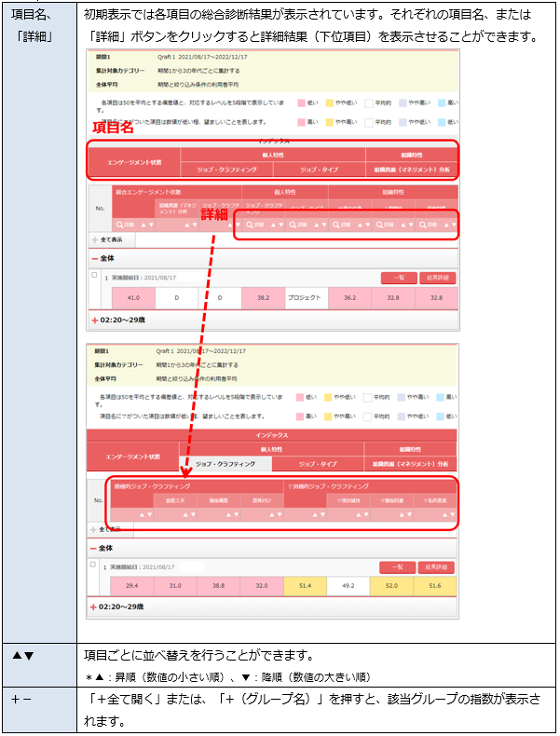Sort ascending the column containing 52.0

pos(402,515)
